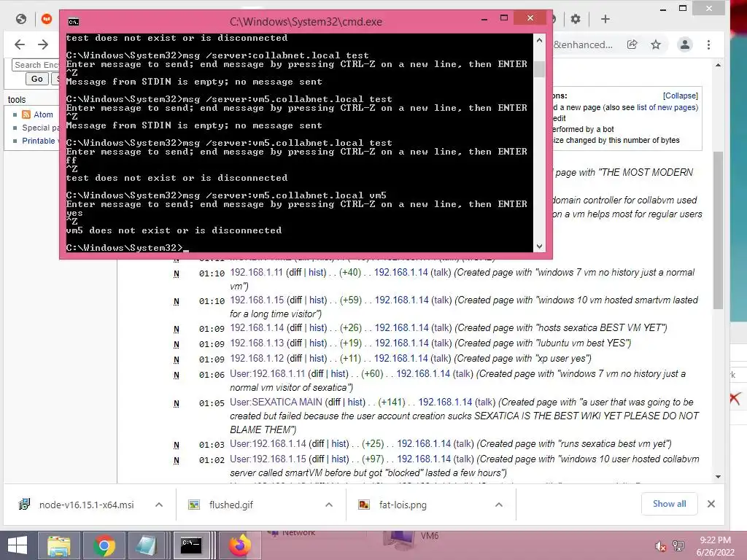
Task: Open Special pages link in tools
Action: 41,128
